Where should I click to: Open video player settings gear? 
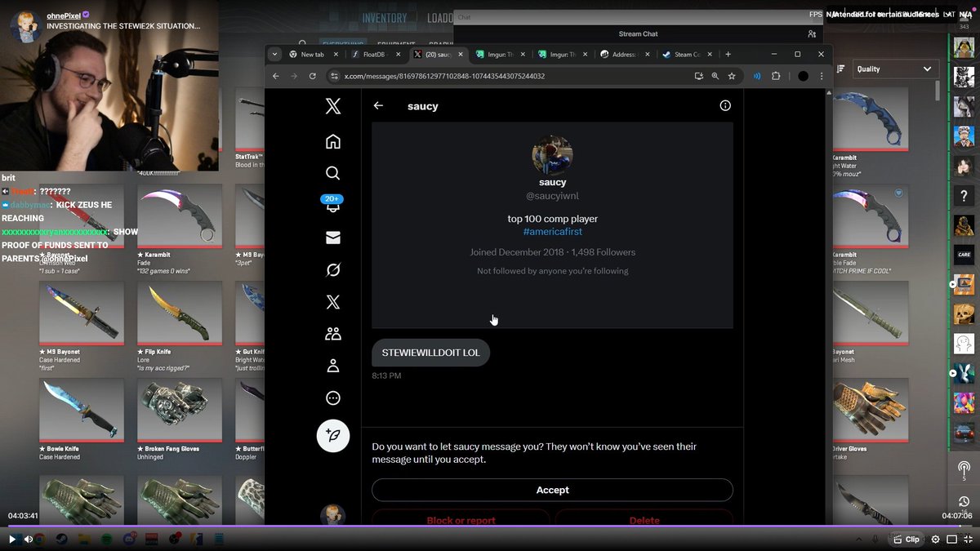click(936, 540)
